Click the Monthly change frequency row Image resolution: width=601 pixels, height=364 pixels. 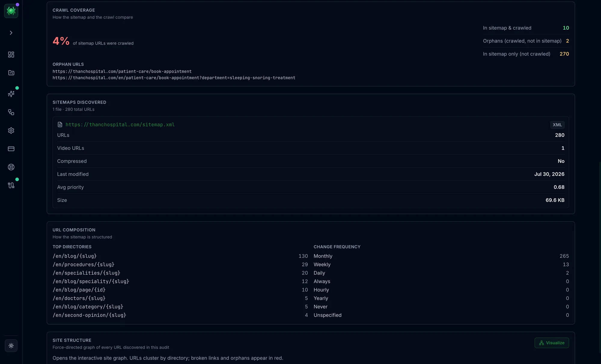click(441, 256)
